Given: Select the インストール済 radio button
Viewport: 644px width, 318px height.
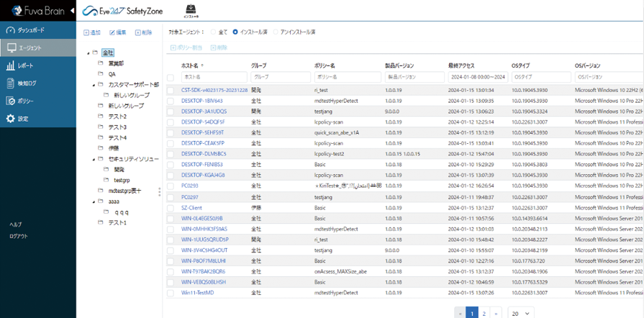Looking at the screenshot, I should (x=235, y=32).
